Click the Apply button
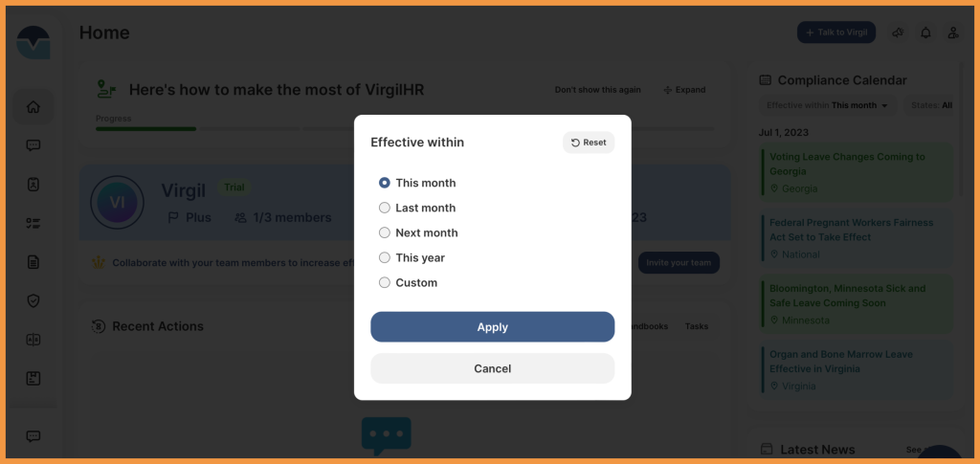980x464 pixels. click(x=493, y=327)
